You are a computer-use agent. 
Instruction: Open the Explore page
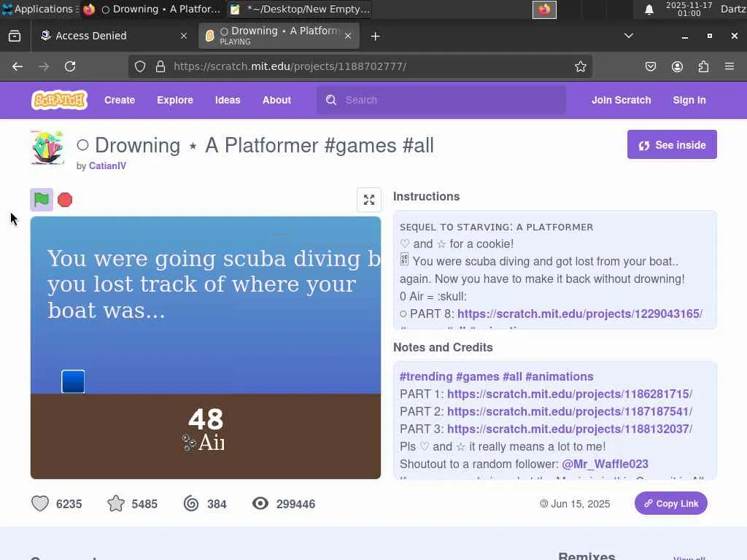[x=175, y=100]
